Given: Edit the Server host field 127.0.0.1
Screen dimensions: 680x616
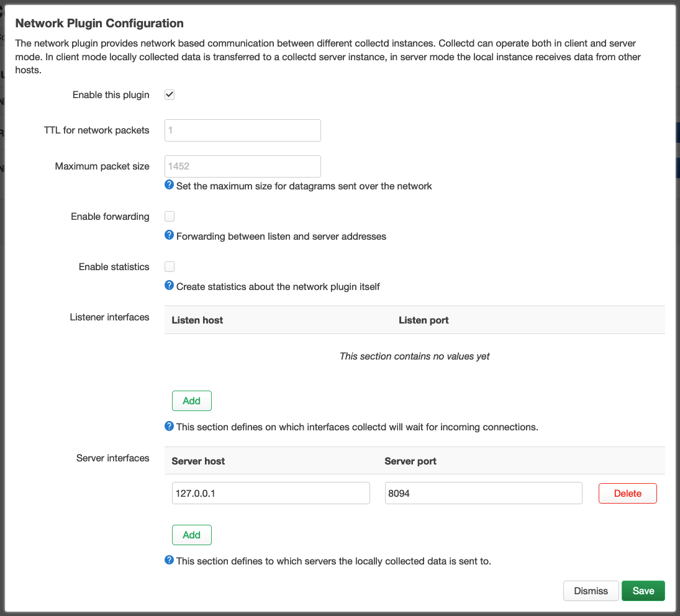Looking at the screenshot, I should click(271, 493).
